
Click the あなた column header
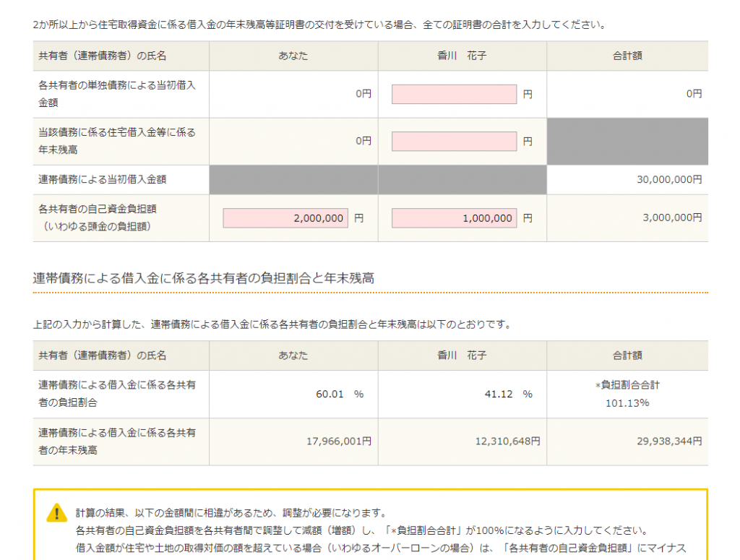coord(292,56)
